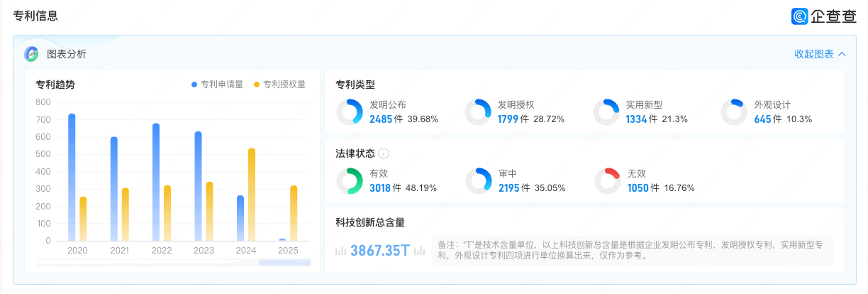This screenshot has width=868, height=294.
Task: Open the 1050 件 无效 count
Action: coord(643,188)
